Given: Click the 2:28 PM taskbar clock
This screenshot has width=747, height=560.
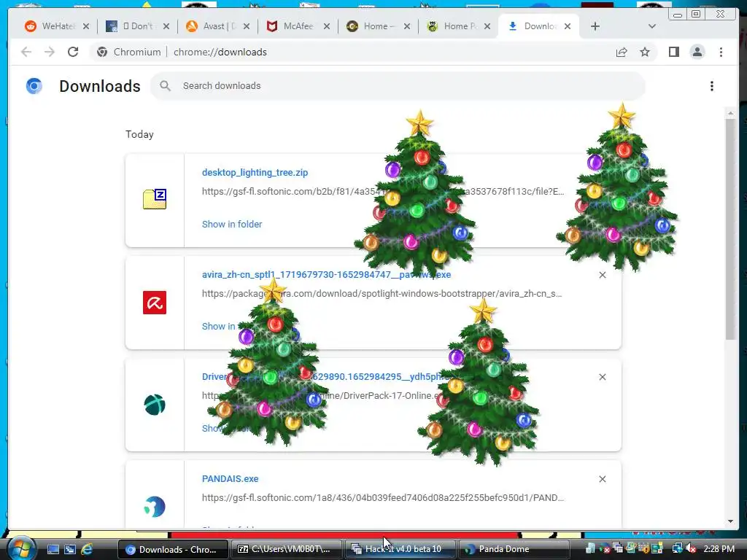Looking at the screenshot, I should (719, 549).
